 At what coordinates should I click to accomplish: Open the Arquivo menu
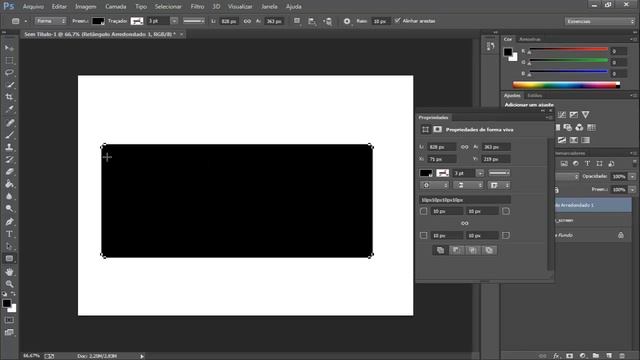tap(33, 7)
